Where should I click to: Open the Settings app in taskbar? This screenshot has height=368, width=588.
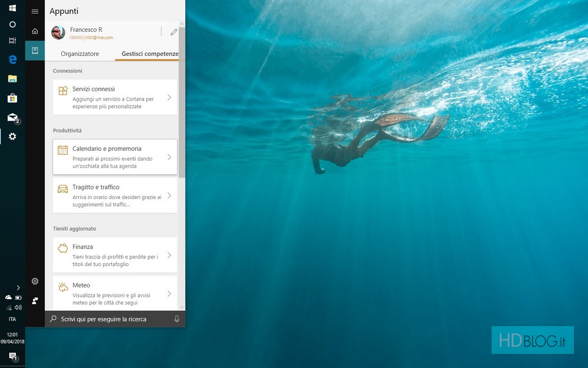pos(12,137)
